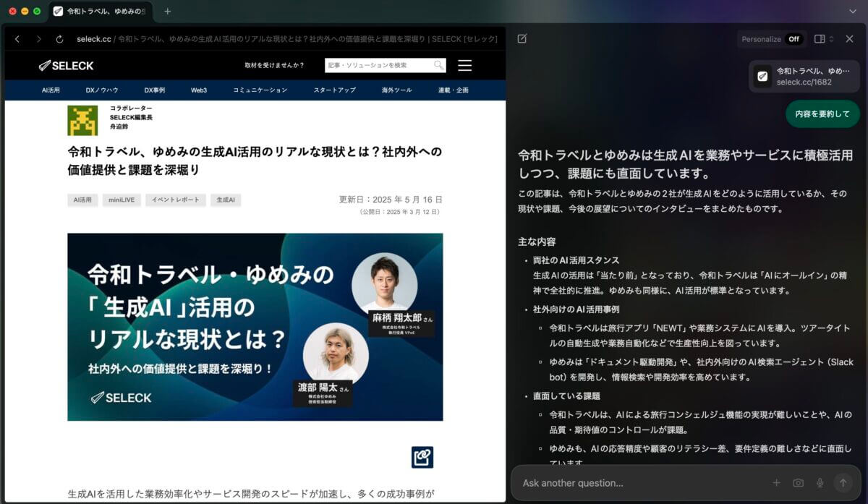Screen dimensions: 868x504
Task: Open the 連載・企画 navigation category
Action: click(x=454, y=90)
